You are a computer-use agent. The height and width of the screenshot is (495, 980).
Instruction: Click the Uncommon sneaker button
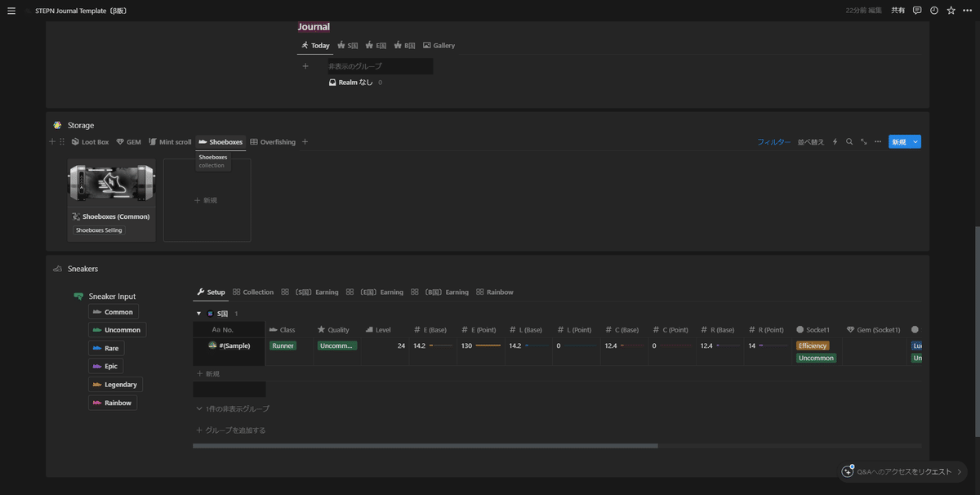(118, 330)
